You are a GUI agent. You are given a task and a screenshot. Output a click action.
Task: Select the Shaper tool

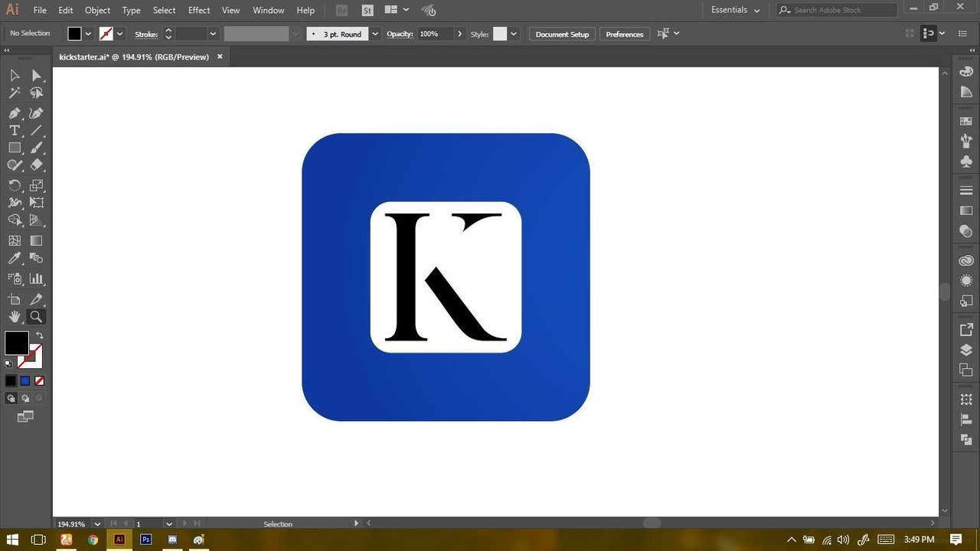tap(15, 165)
